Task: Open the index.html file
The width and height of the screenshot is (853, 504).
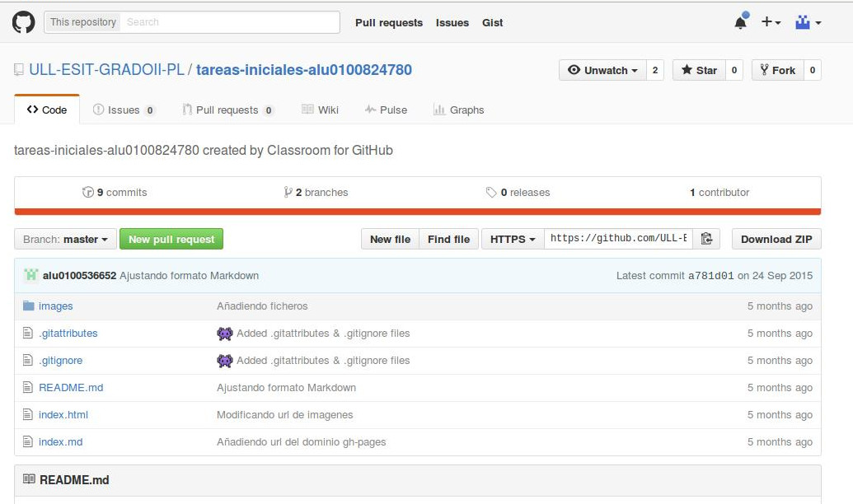Action: pos(63,415)
